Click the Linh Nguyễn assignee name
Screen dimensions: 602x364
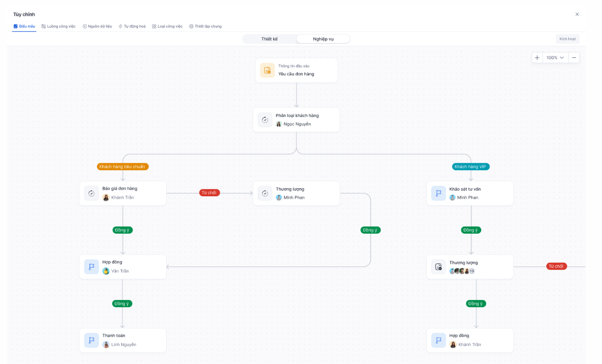click(124, 345)
